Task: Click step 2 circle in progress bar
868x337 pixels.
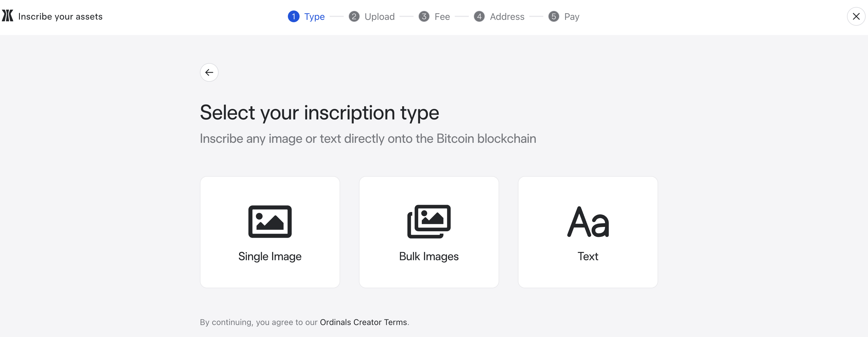Action: tap(354, 16)
